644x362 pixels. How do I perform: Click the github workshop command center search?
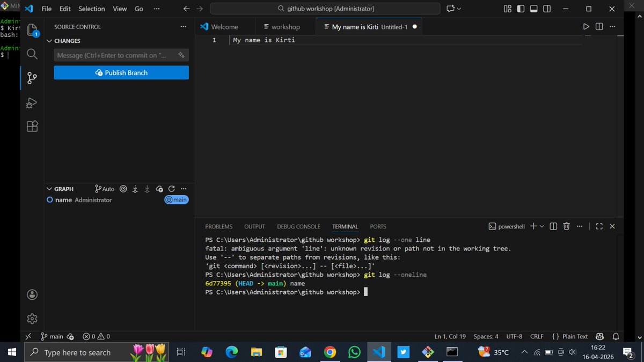(325, 9)
